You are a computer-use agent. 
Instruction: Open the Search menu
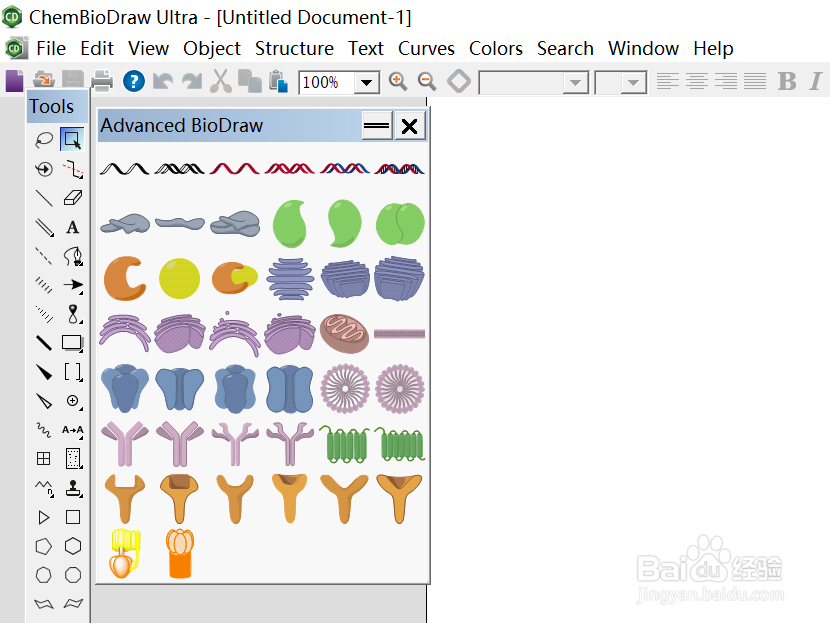click(x=565, y=48)
